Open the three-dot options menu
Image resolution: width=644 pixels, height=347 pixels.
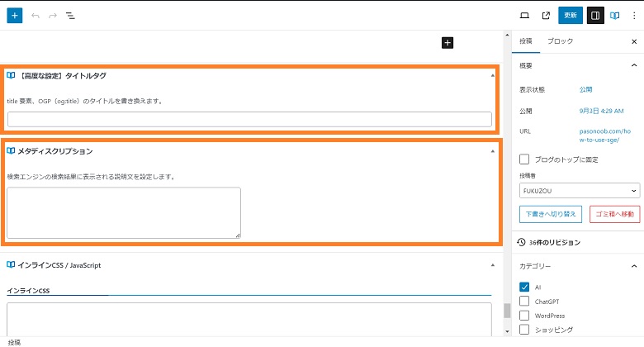pos(633,15)
